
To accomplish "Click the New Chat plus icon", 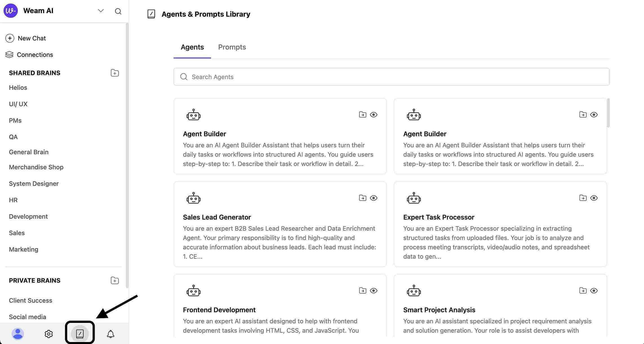I will [x=10, y=38].
